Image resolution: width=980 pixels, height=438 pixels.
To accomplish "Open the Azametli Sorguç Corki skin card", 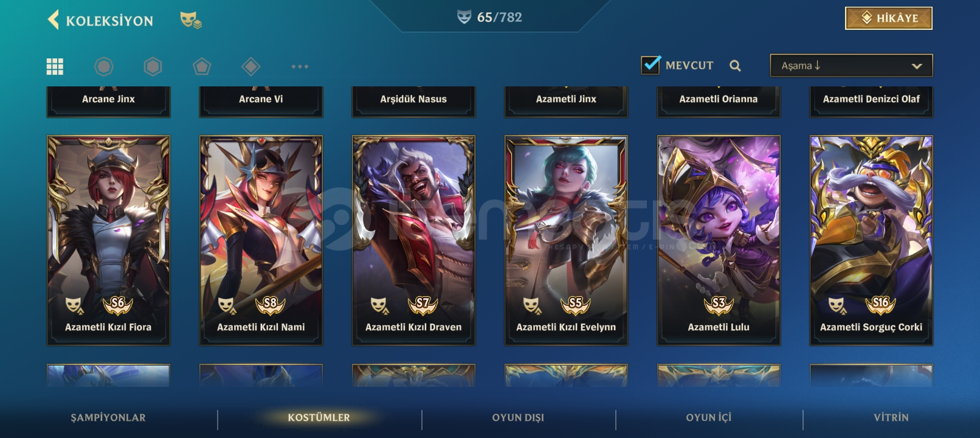I will pyautogui.click(x=871, y=240).
